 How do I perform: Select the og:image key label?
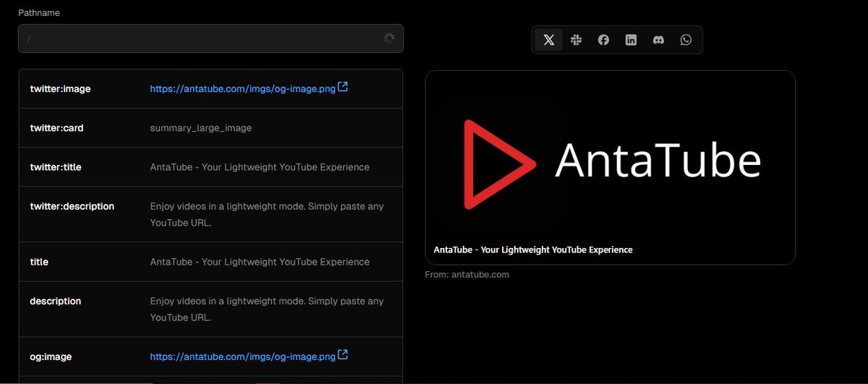(51, 357)
